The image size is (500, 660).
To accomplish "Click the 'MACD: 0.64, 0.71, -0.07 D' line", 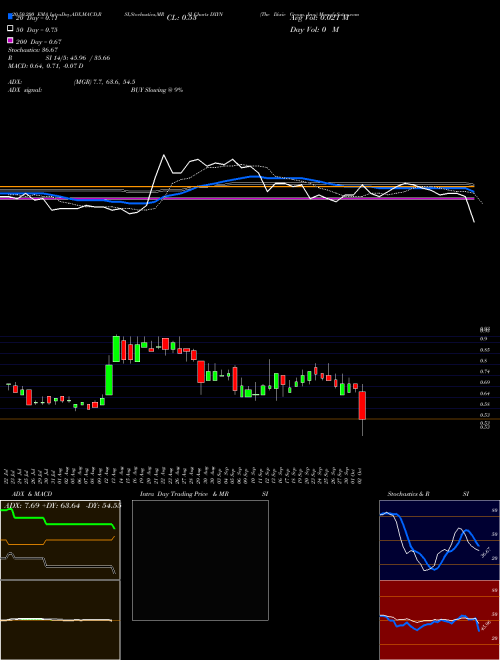I will pos(45,66).
